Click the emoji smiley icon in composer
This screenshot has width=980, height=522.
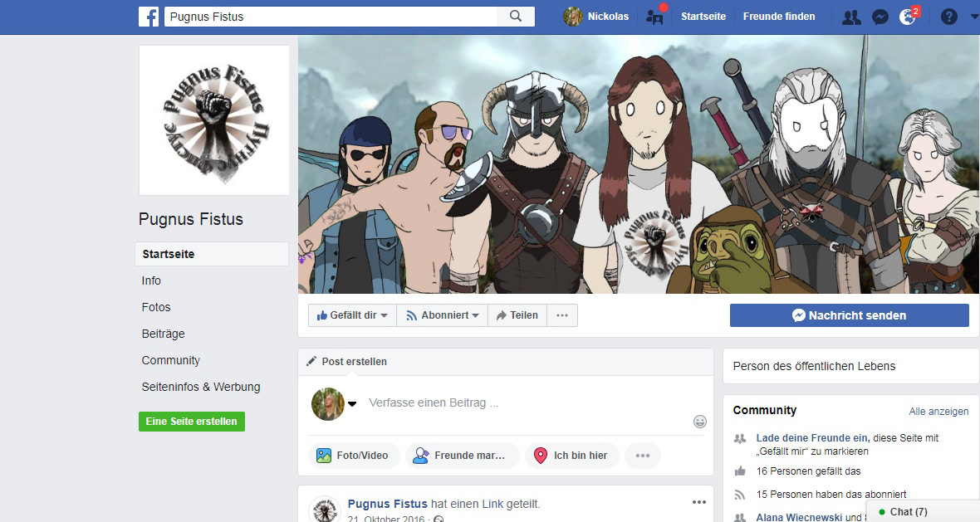700,422
